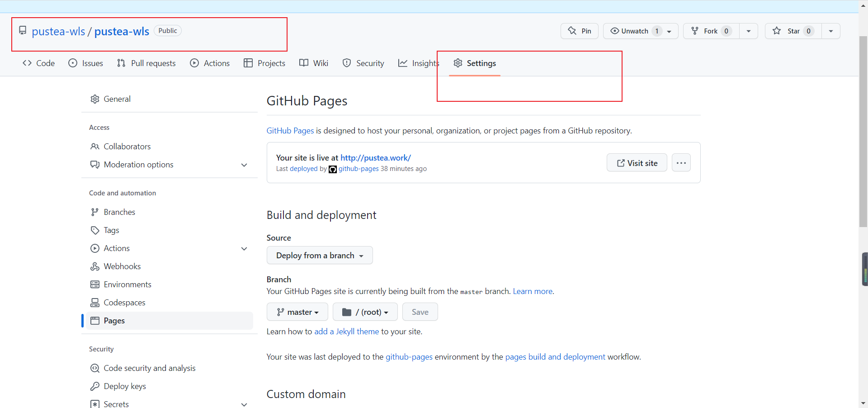This screenshot has width=868, height=408.
Task: Open the master branch selector
Action: pyautogui.click(x=297, y=312)
